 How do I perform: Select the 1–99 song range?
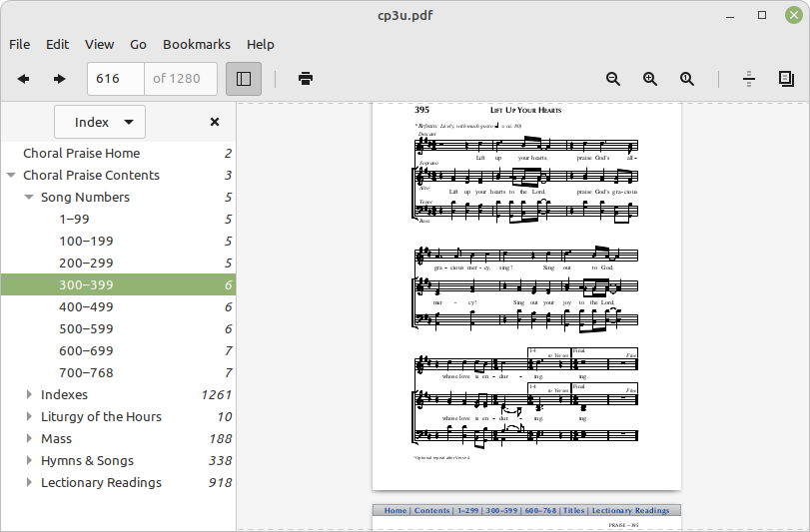coord(118,219)
